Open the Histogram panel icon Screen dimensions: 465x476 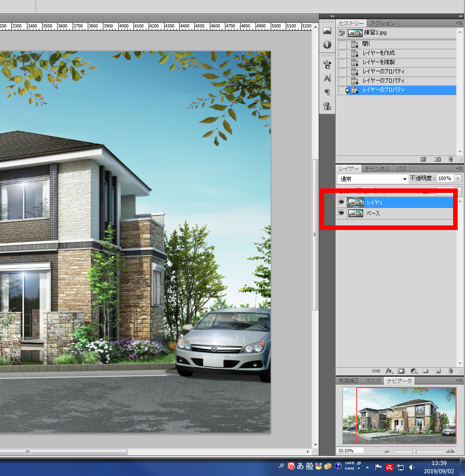327,31
